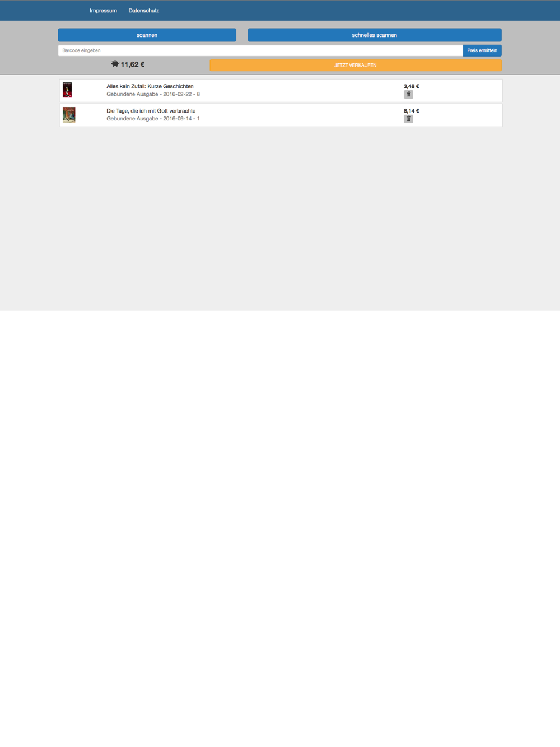Screen dimensions: 560x747
Task: Delete the Alles kein Zufall book entry
Action: (x=408, y=94)
